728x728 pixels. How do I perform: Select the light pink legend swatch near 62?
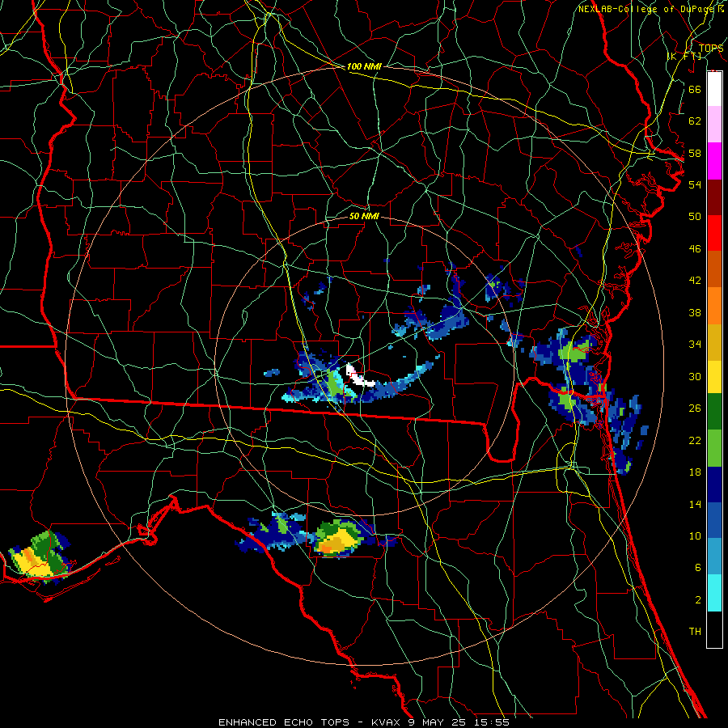pyautogui.click(x=714, y=124)
